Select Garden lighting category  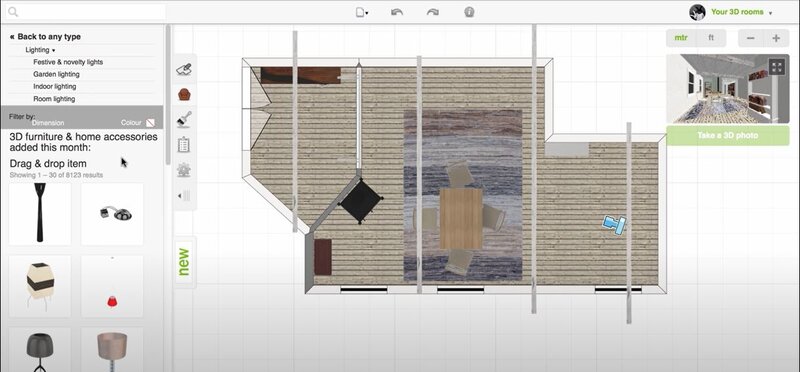(x=56, y=74)
